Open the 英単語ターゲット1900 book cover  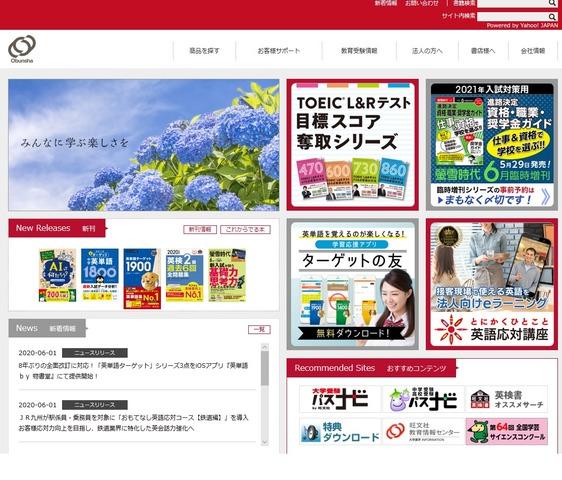click(142, 279)
